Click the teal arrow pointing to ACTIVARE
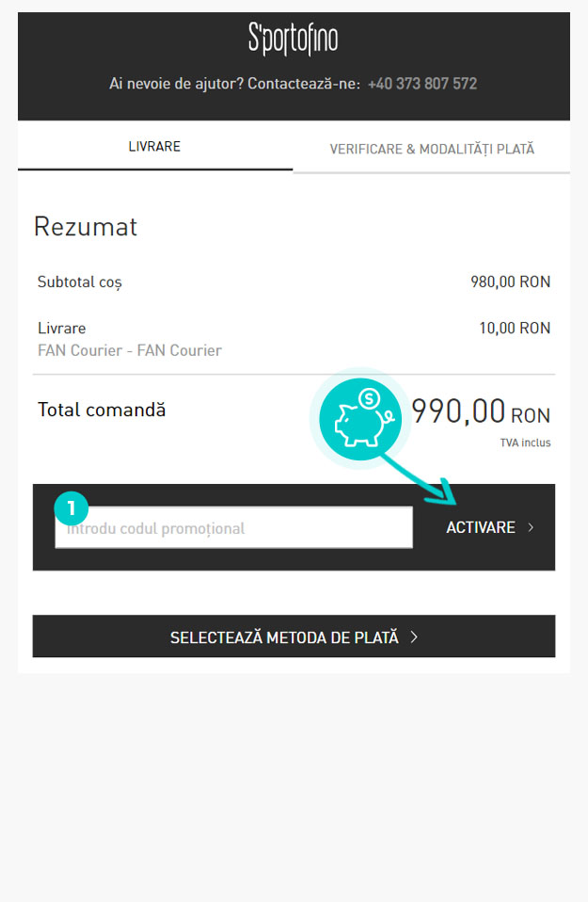Screen dimensions: 588x902 (x=428, y=481)
